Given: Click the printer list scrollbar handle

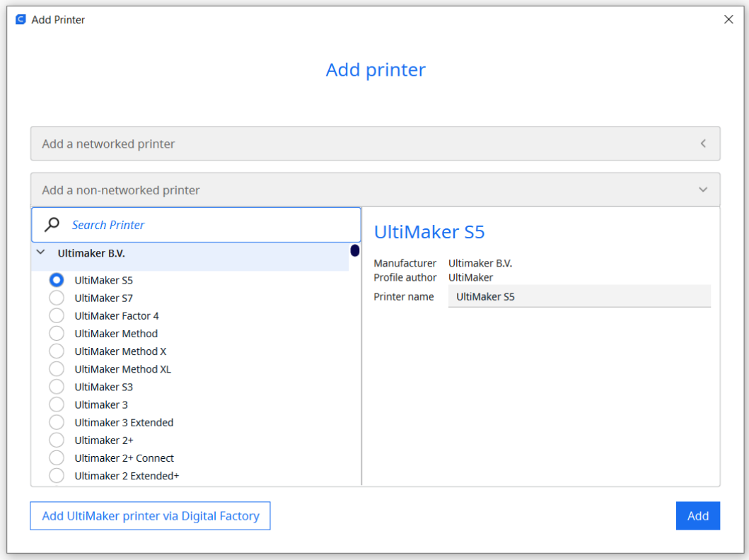Looking at the screenshot, I should pos(355,251).
